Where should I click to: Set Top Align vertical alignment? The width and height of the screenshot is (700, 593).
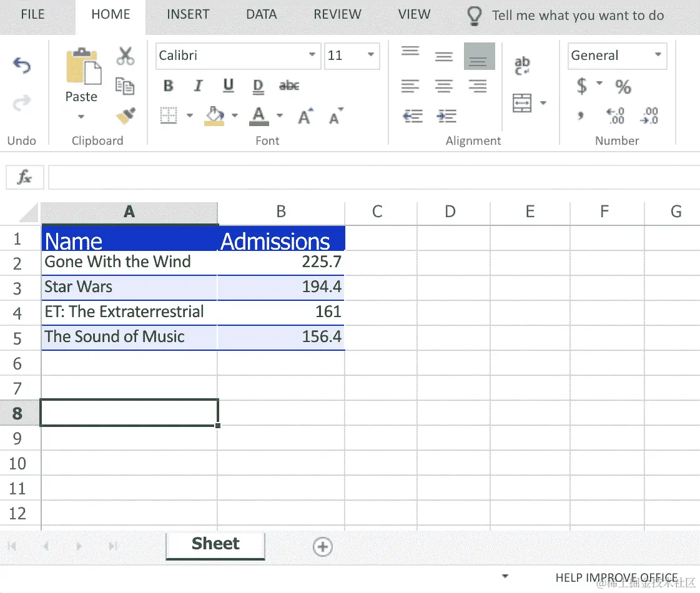(x=410, y=51)
